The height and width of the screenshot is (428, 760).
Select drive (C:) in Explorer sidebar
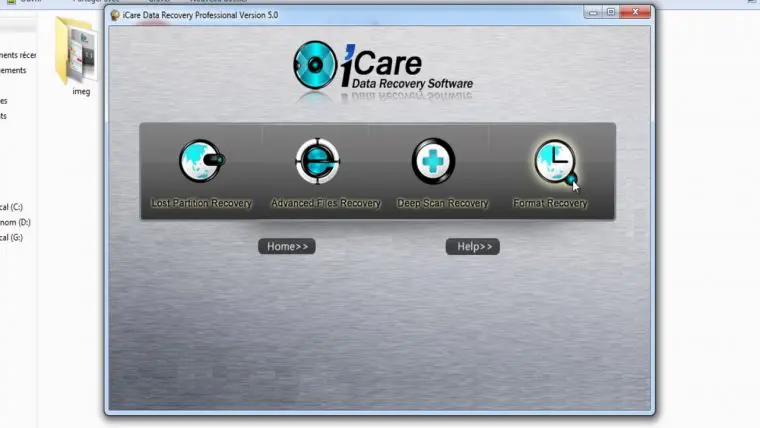(x=12, y=207)
